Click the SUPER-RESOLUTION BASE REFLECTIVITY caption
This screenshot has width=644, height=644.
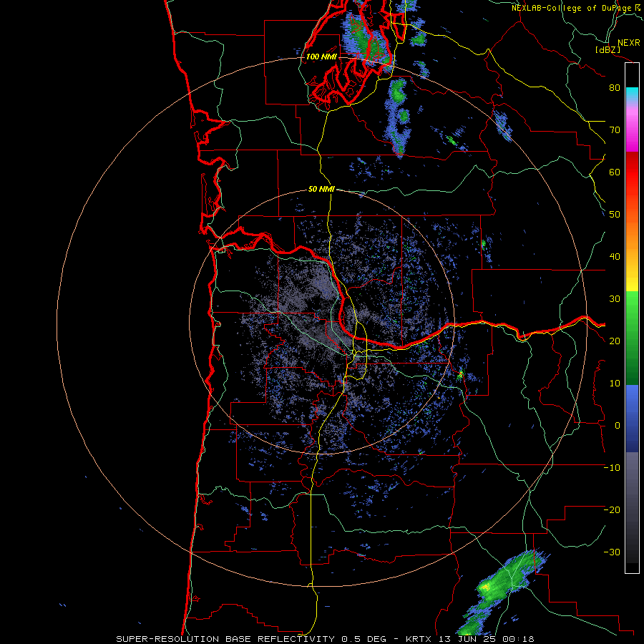click(225, 639)
